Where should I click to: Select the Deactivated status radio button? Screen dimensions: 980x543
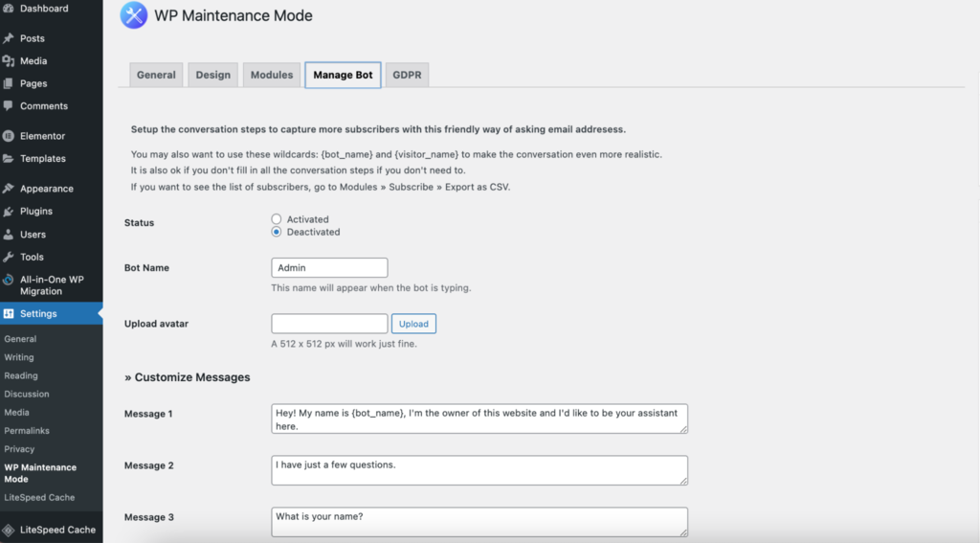[277, 232]
